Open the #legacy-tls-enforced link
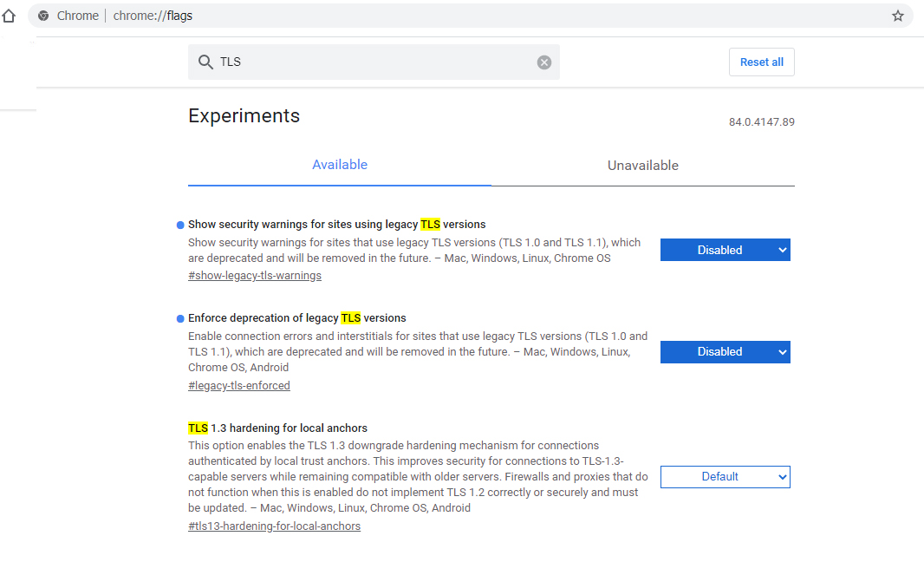The image size is (924, 562). pyautogui.click(x=239, y=386)
